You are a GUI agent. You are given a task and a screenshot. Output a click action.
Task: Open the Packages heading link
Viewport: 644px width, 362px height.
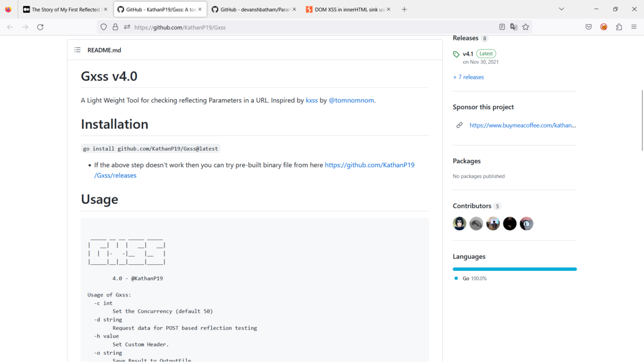pyautogui.click(x=467, y=161)
